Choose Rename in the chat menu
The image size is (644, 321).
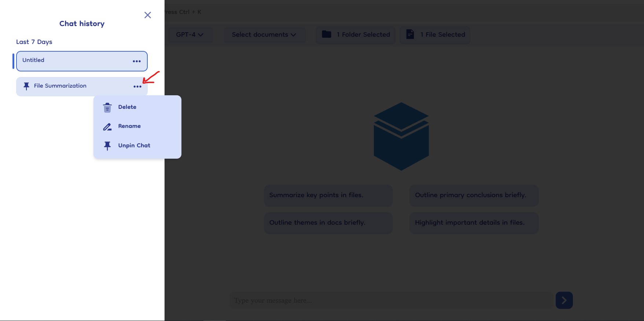click(x=129, y=126)
